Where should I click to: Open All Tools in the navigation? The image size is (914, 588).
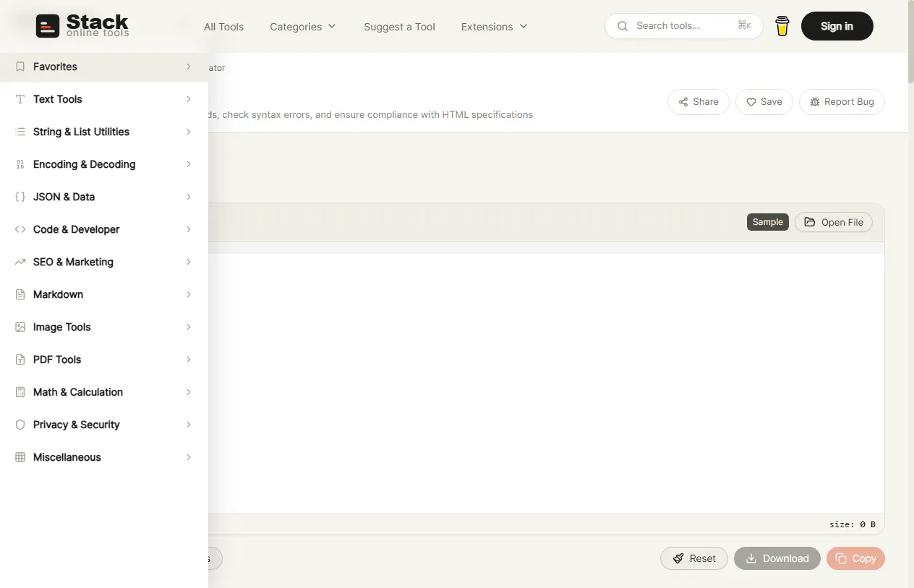tap(223, 27)
